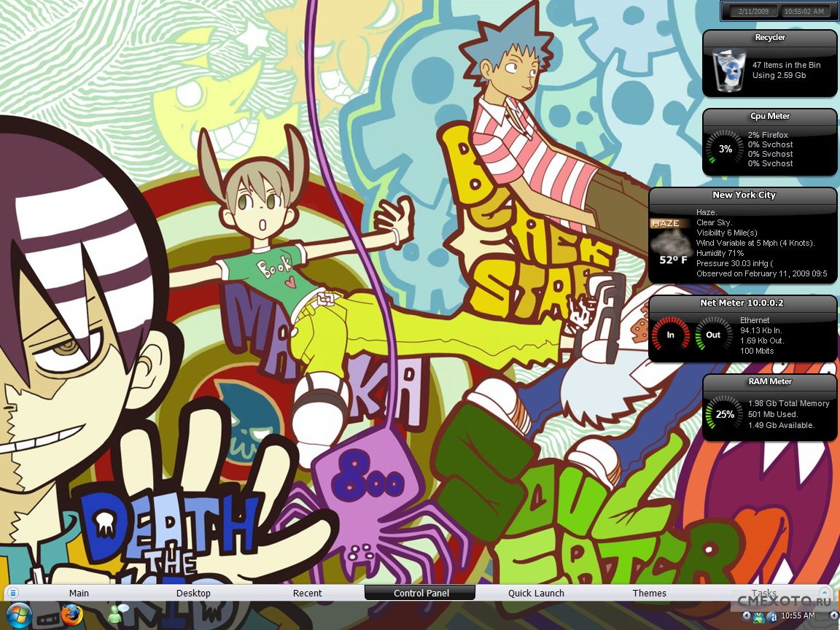Image resolution: width=840 pixels, height=630 pixels.
Task: Click the round menu button left of Main
Action: click(13, 593)
